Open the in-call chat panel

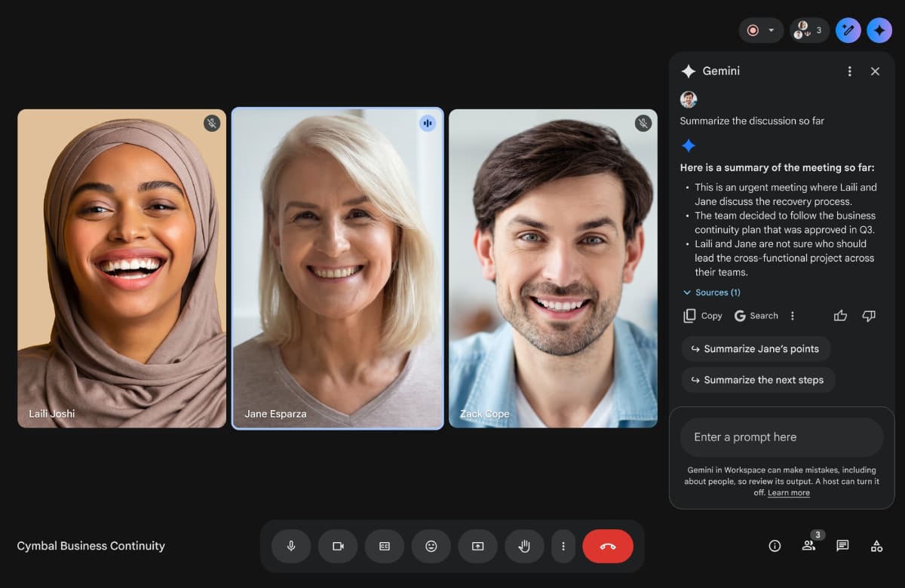[842, 546]
